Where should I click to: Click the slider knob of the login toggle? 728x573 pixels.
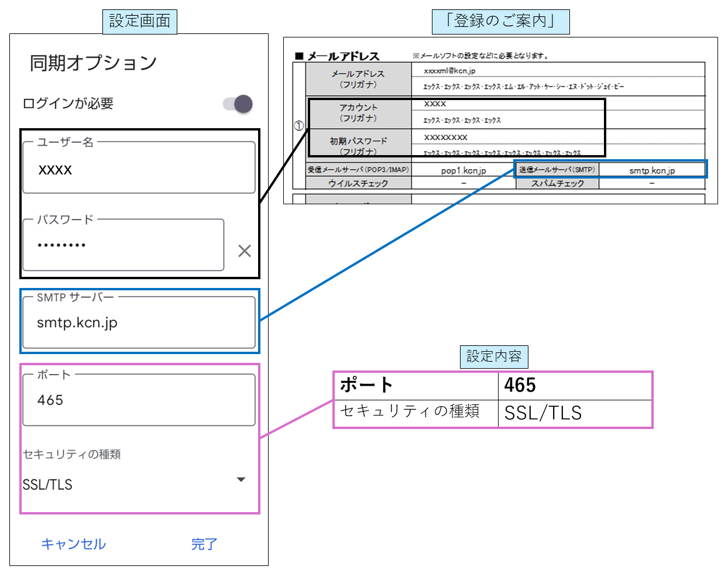click(x=244, y=104)
